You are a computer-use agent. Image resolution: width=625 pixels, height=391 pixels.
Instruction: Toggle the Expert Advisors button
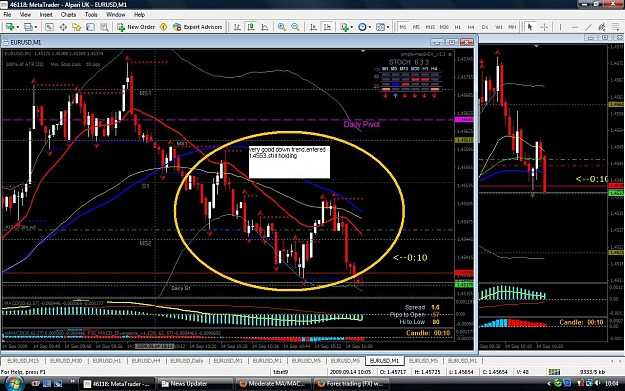click(198, 27)
